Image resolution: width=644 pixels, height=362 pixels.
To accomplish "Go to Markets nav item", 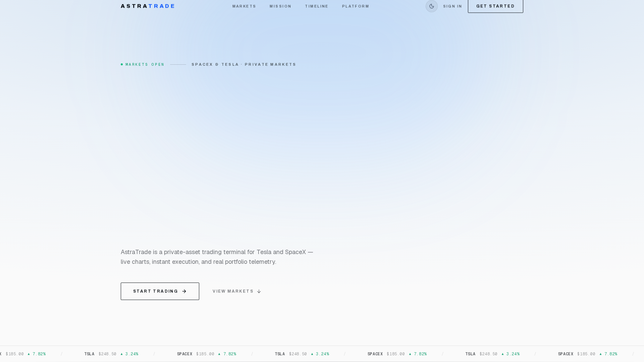I will pyautogui.click(x=244, y=6).
